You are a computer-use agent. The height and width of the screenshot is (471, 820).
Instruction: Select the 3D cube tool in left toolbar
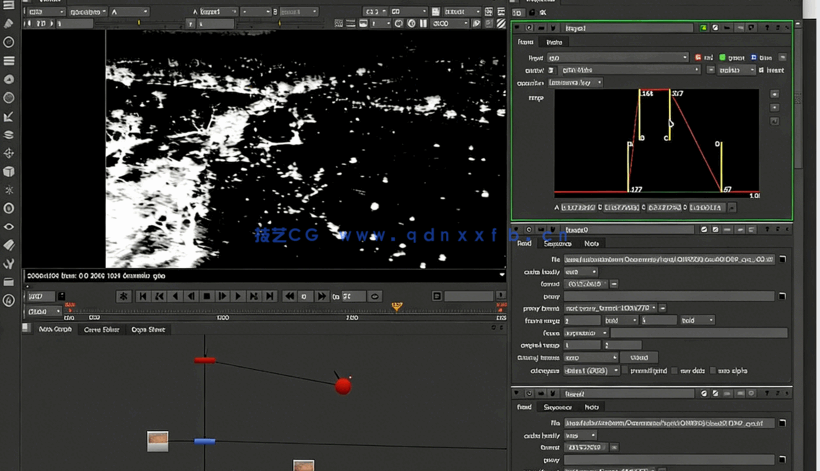pyautogui.click(x=9, y=172)
